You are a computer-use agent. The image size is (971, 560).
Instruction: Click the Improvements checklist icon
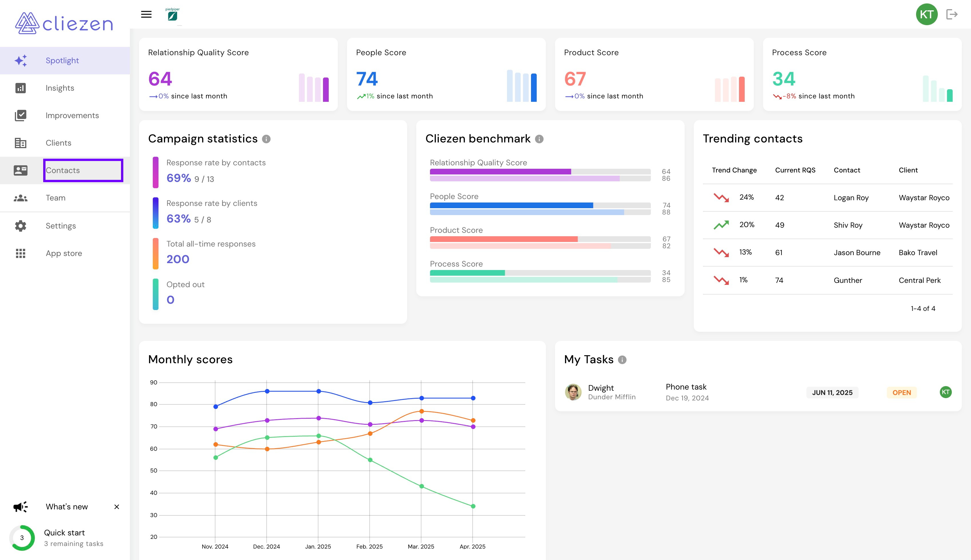(21, 115)
